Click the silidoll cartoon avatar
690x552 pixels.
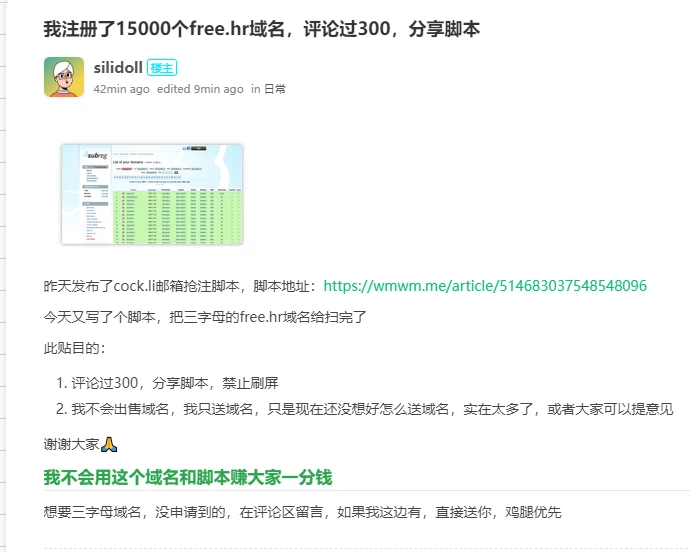coord(64,77)
